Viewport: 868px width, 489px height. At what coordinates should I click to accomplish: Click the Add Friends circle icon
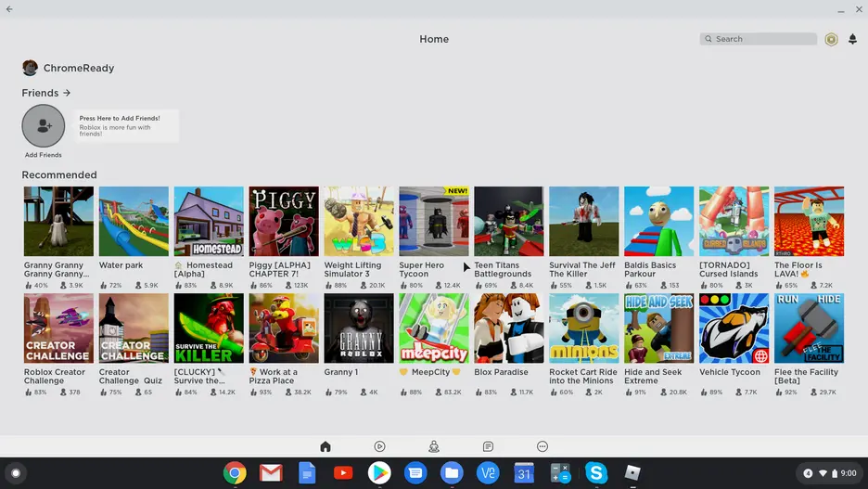[44, 125]
